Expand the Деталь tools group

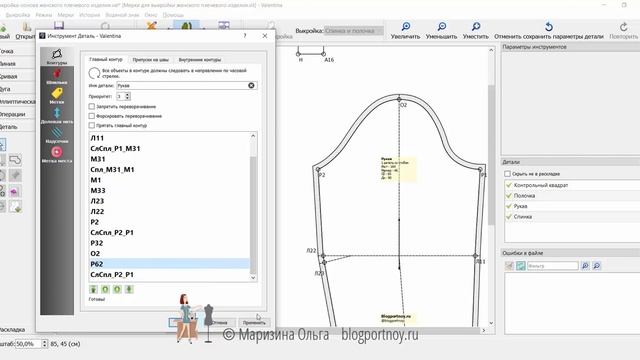tap(16, 127)
